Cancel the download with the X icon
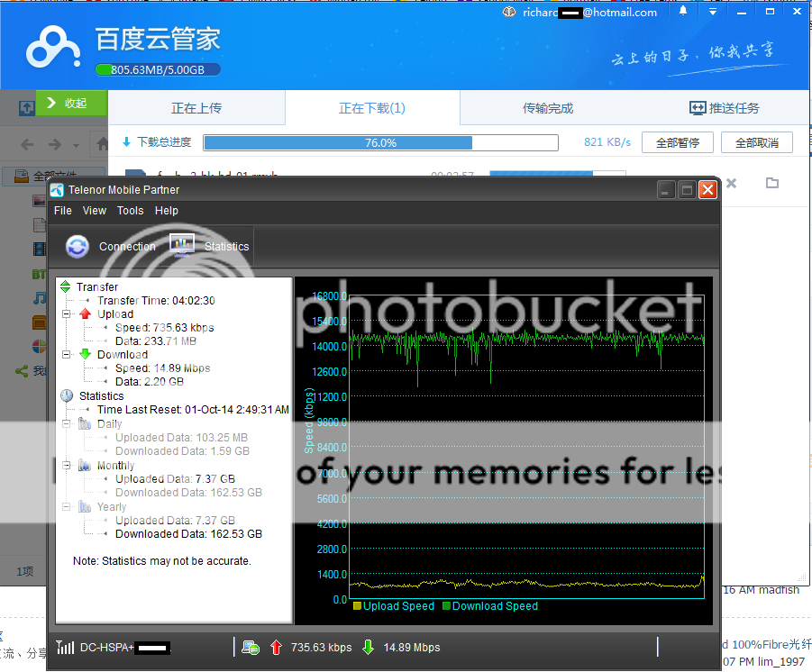The height and width of the screenshot is (672, 812). coord(731,183)
